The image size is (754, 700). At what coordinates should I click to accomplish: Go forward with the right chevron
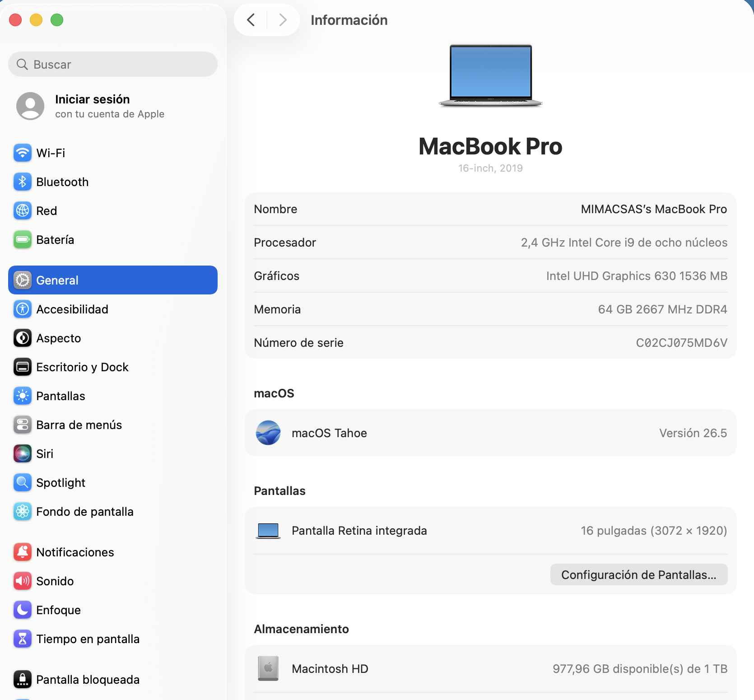[x=283, y=20]
